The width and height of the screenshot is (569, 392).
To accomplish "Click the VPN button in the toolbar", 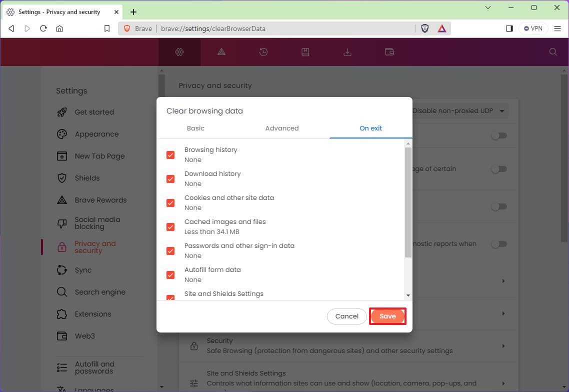I will click(533, 28).
